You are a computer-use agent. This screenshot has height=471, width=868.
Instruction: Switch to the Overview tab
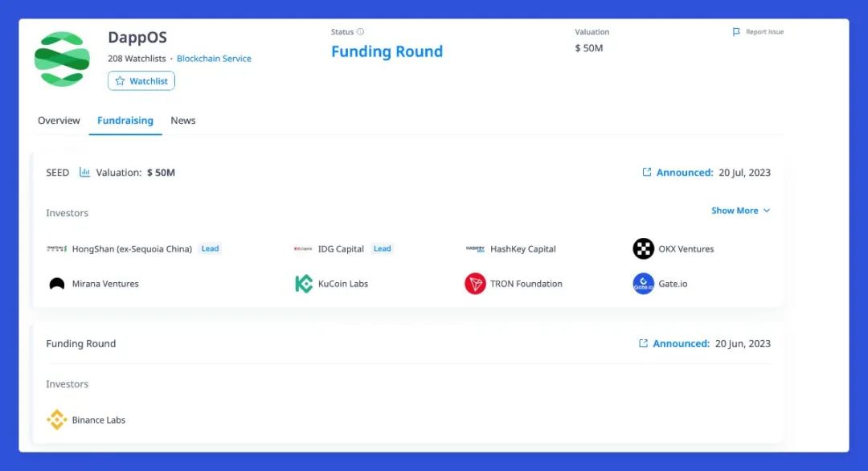59,121
